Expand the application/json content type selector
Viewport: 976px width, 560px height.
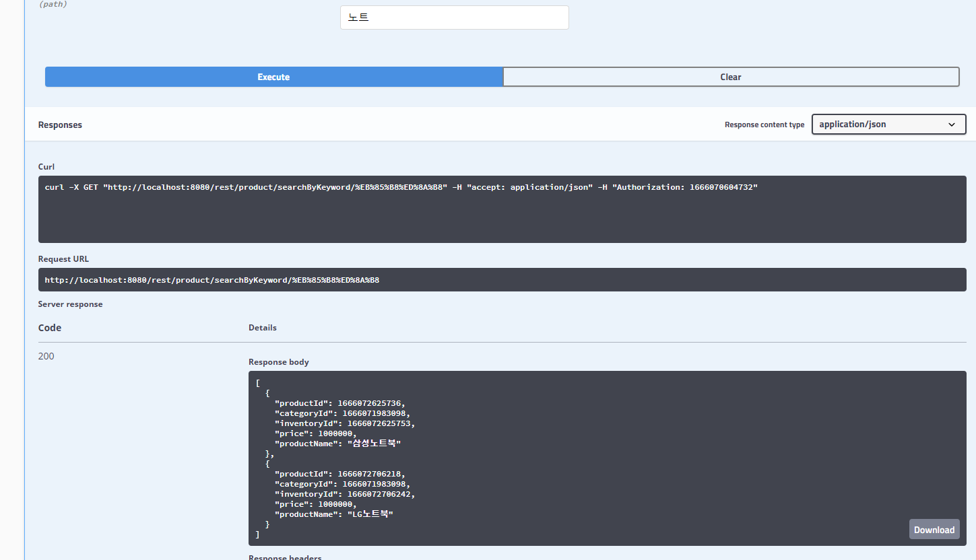[x=888, y=124]
